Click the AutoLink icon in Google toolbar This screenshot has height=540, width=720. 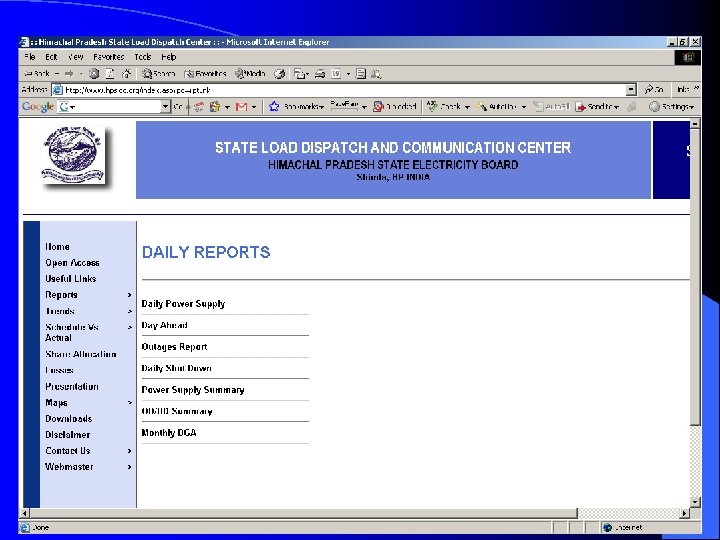coord(481,107)
